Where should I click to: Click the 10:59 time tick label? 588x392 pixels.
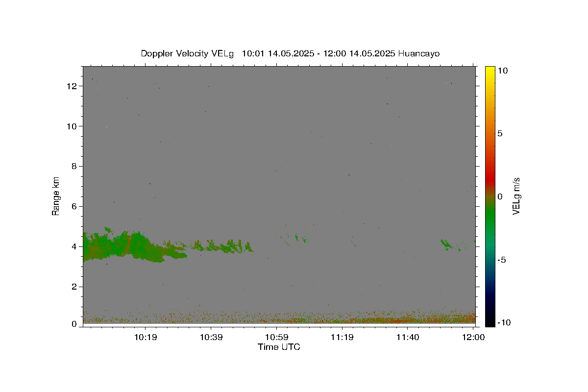click(x=277, y=337)
